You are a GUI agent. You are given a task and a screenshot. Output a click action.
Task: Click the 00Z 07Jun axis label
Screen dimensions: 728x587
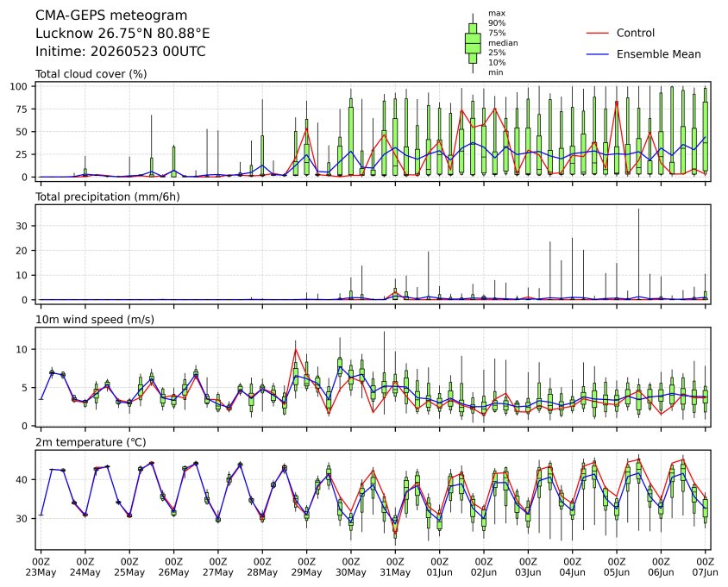pos(706,567)
